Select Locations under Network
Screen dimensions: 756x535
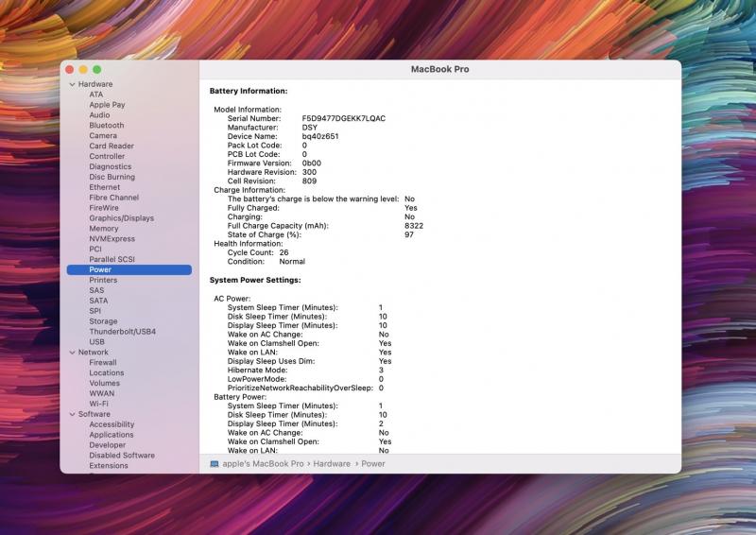[x=107, y=373]
